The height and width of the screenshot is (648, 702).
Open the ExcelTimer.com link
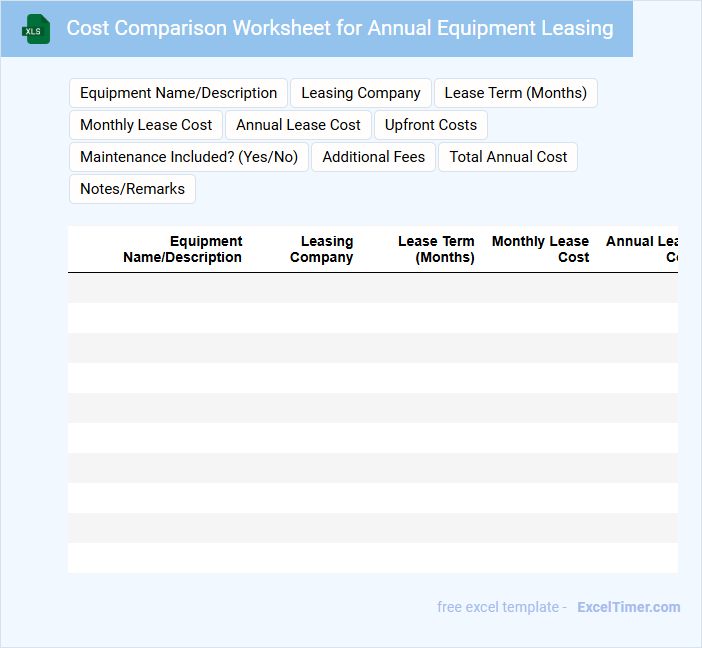tap(628, 607)
